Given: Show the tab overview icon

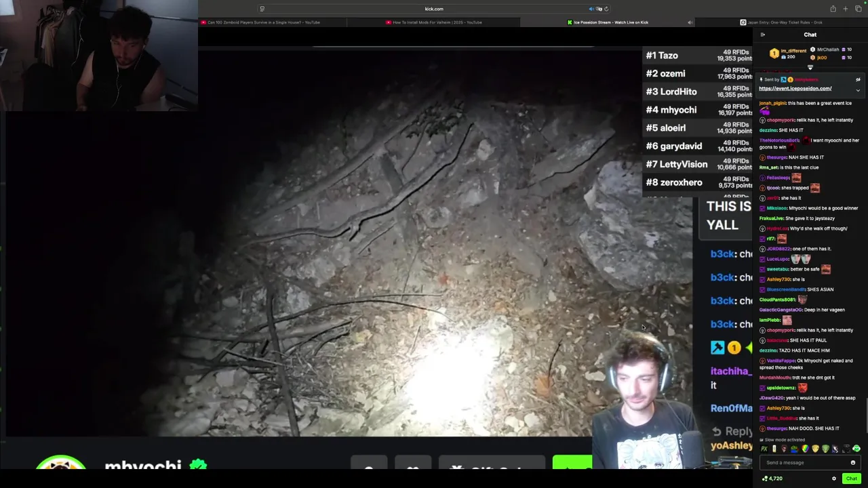Looking at the screenshot, I should coord(859,9).
